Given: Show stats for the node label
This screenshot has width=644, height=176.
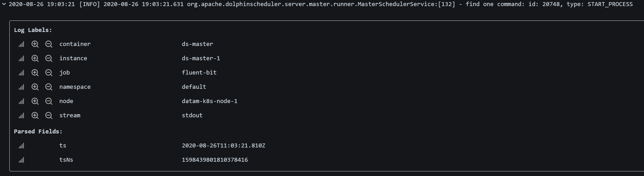Looking at the screenshot, I should [x=21, y=101].
